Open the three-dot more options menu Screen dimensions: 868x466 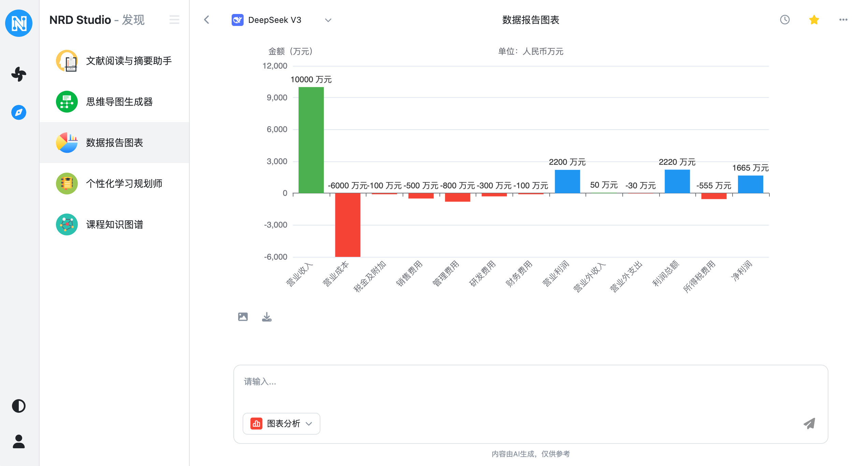point(843,20)
